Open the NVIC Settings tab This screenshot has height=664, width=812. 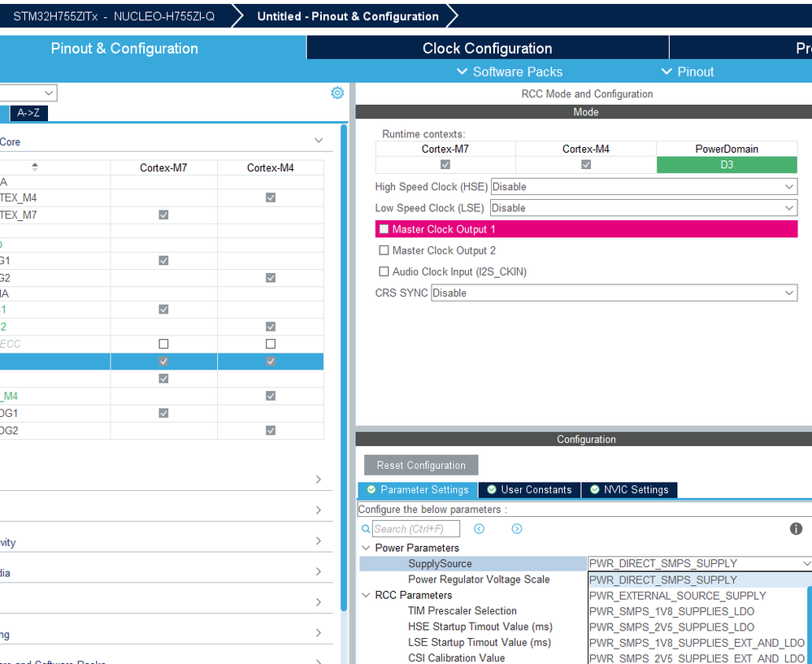[x=629, y=490]
